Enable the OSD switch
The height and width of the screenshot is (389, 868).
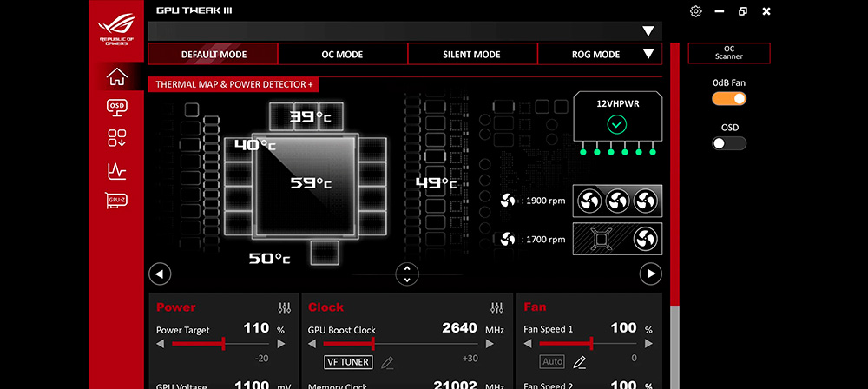pos(729,143)
